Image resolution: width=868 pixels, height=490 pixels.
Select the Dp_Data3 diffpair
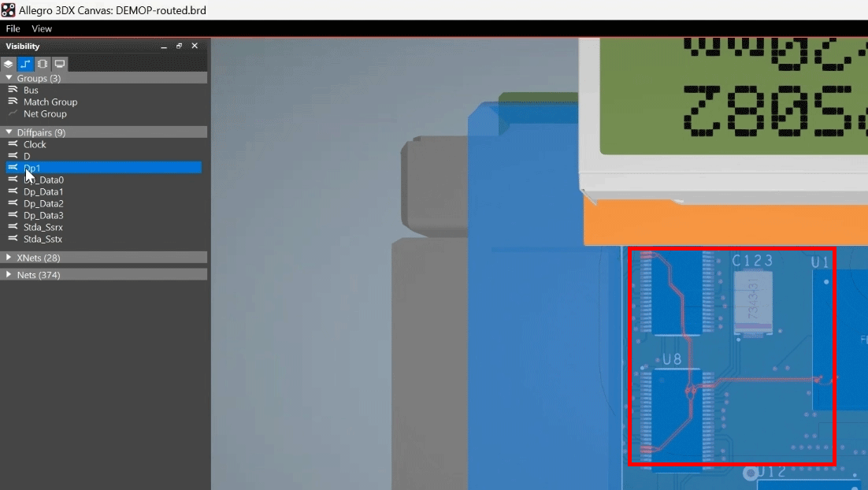coord(43,215)
